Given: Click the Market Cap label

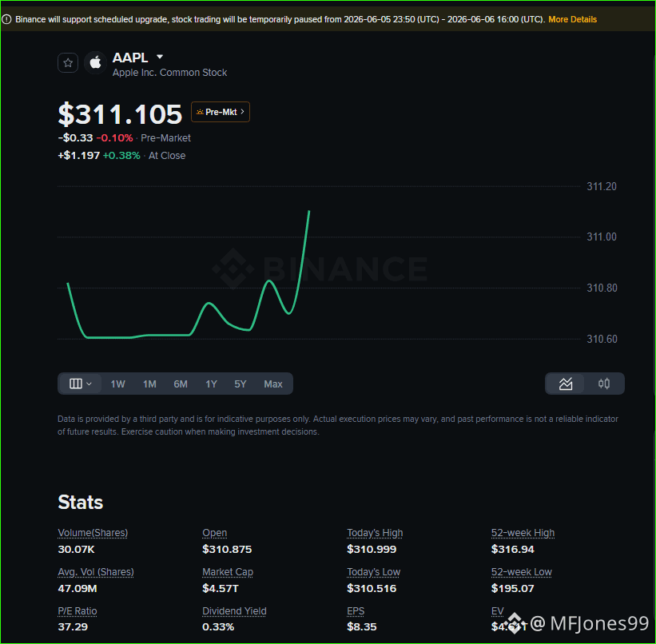Looking at the screenshot, I should [x=228, y=572].
